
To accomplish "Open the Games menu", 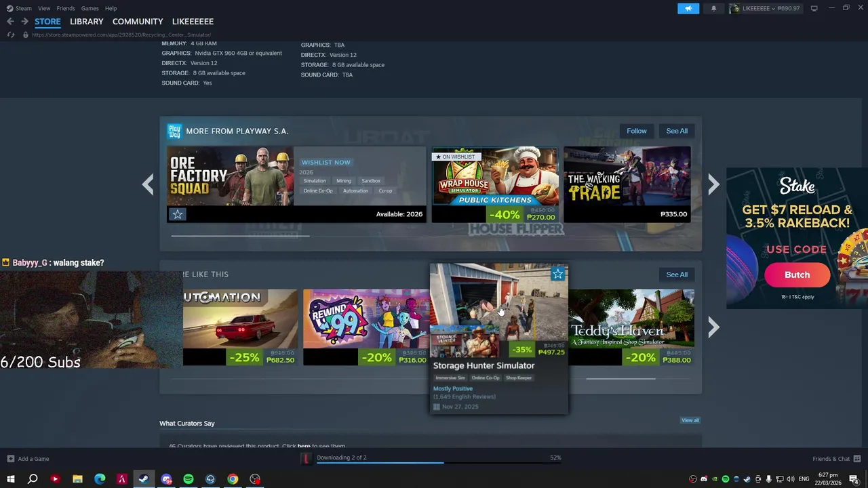I will (x=90, y=8).
